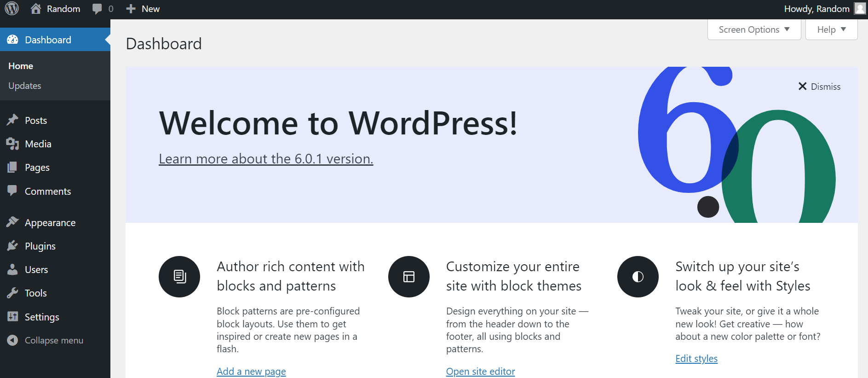Image resolution: width=868 pixels, height=378 pixels.
Task: Go to the Updates submenu
Action: [25, 86]
